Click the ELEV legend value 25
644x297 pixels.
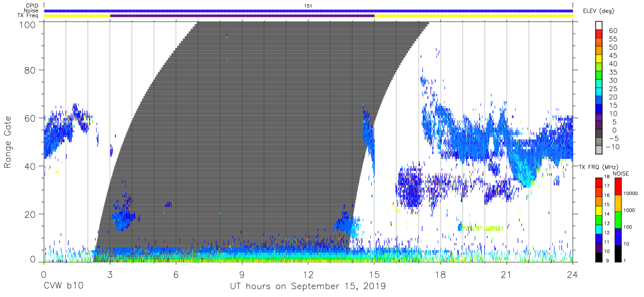pyautogui.click(x=613, y=89)
